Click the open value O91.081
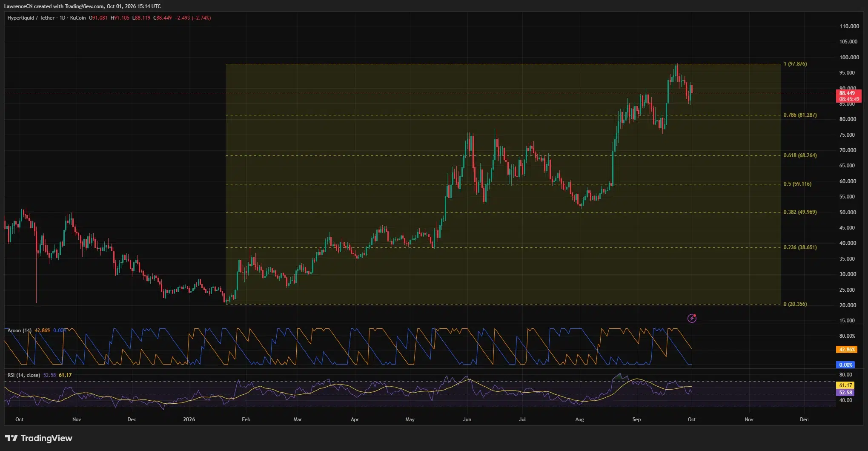The height and width of the screenshot is (451, 868). 98,18
